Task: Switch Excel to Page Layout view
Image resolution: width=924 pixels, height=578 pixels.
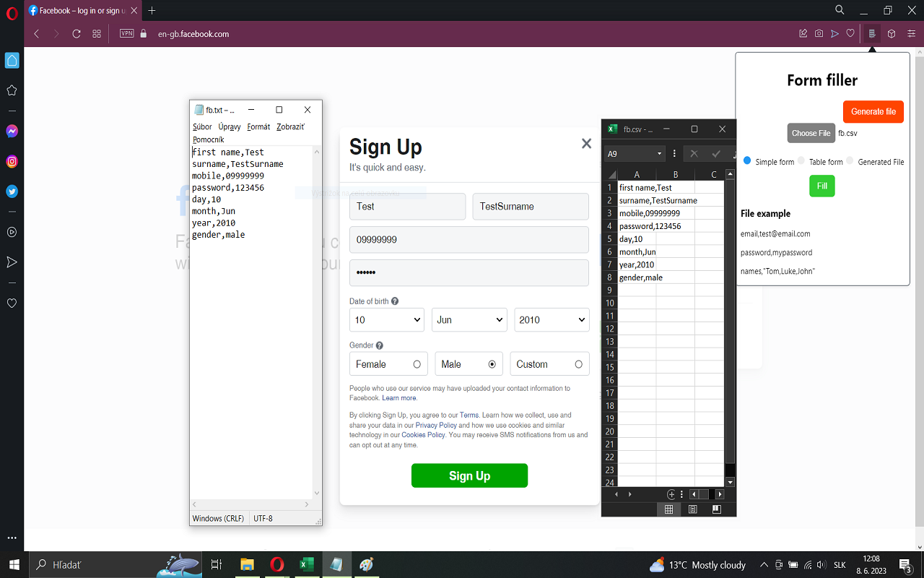Action: 693,509
